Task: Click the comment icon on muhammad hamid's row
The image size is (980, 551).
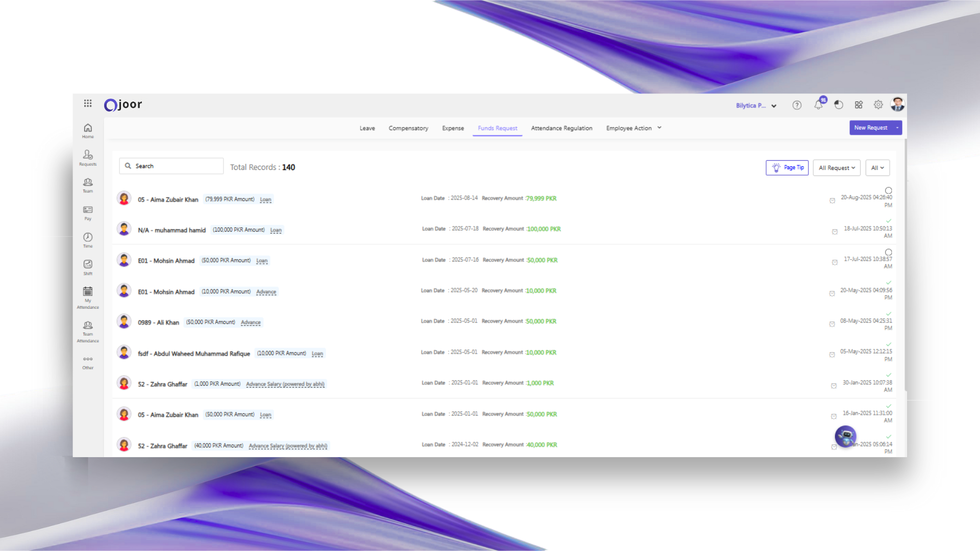Action: click(x=835, y=232)
